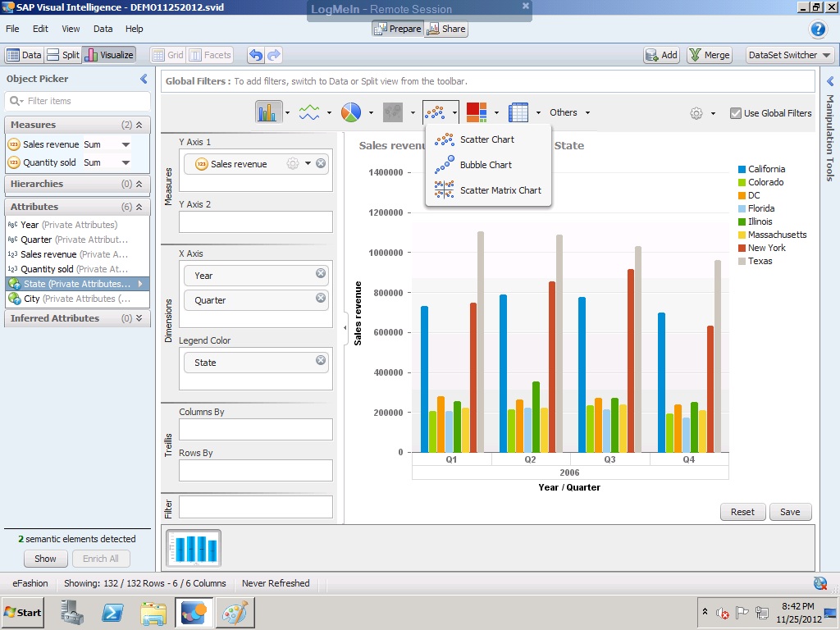Switch to the Share room
Screen dimensions: 840x630
[445, 29]
